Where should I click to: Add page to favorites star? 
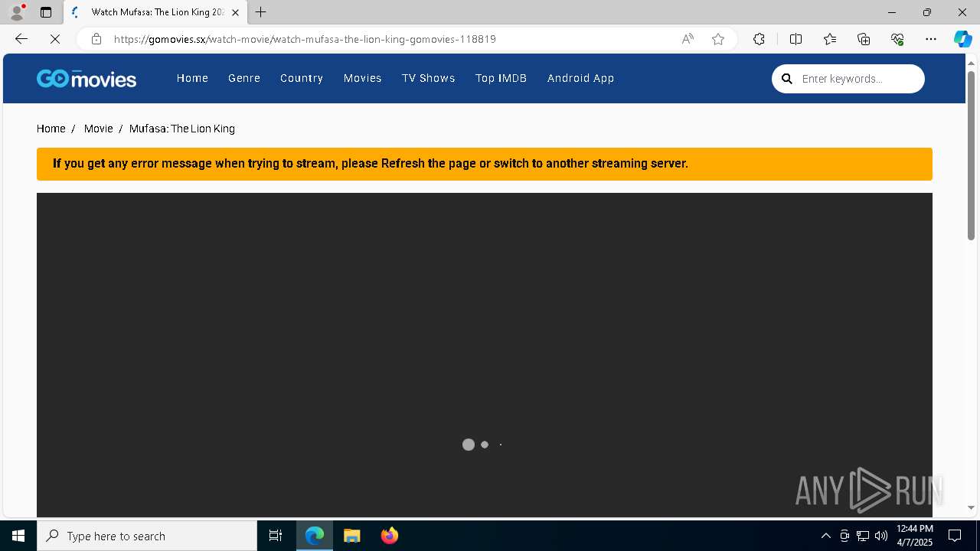point(718,39)
